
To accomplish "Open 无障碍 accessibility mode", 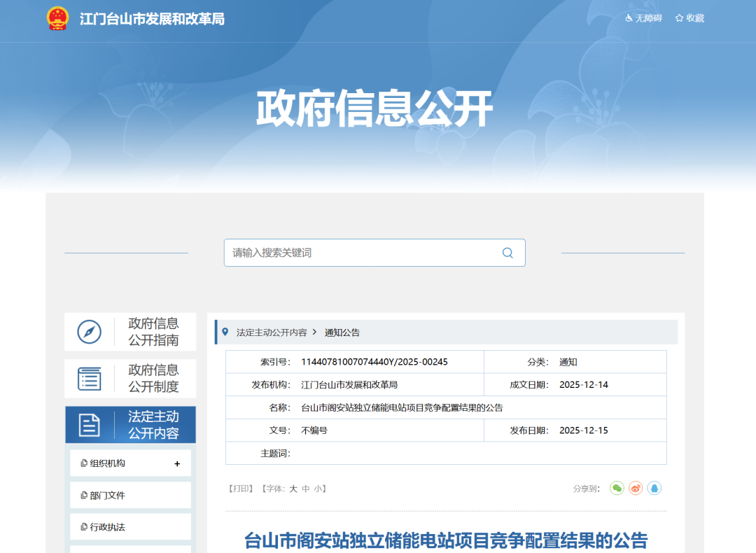I will coord(643,18).
